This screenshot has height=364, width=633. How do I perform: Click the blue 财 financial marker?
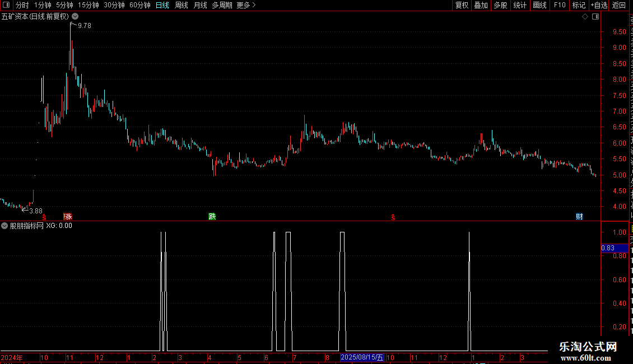(x=579, y=216)
